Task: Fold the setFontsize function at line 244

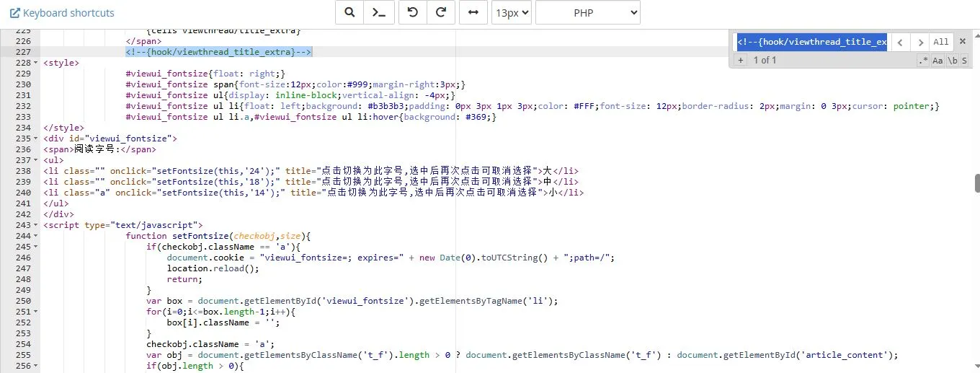Action: (x=36, y=236)
